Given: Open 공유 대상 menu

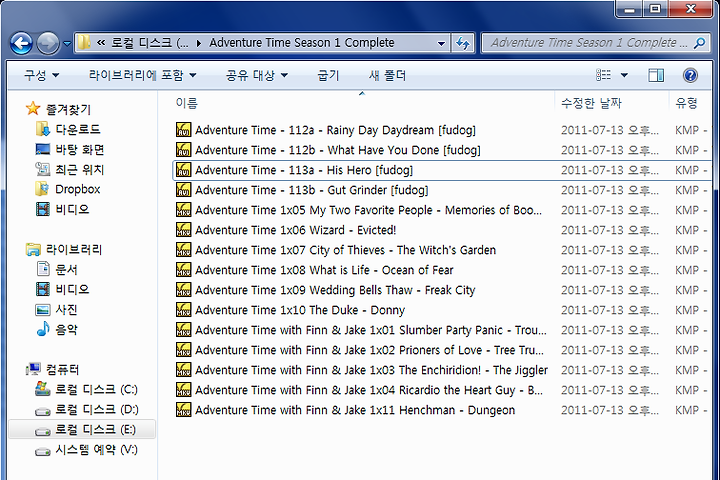Looking at the screenshot, I should click(x=257, y=75).
